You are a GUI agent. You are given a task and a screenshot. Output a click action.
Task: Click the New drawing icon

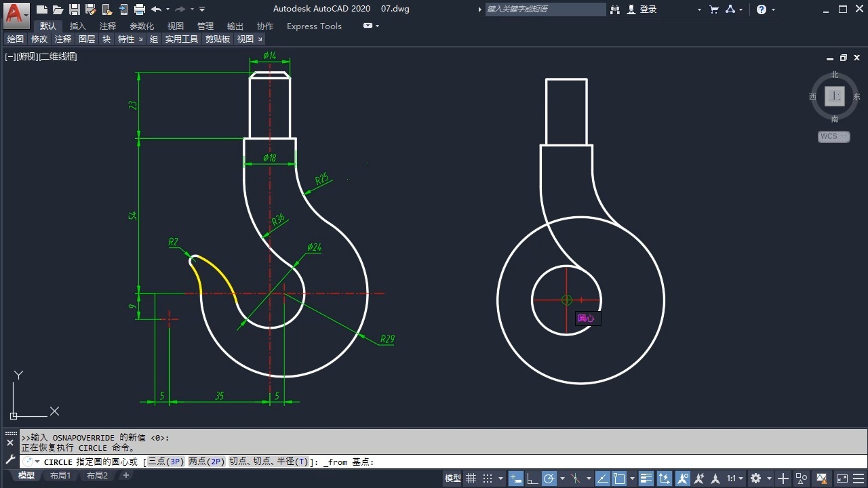(42, 9)
